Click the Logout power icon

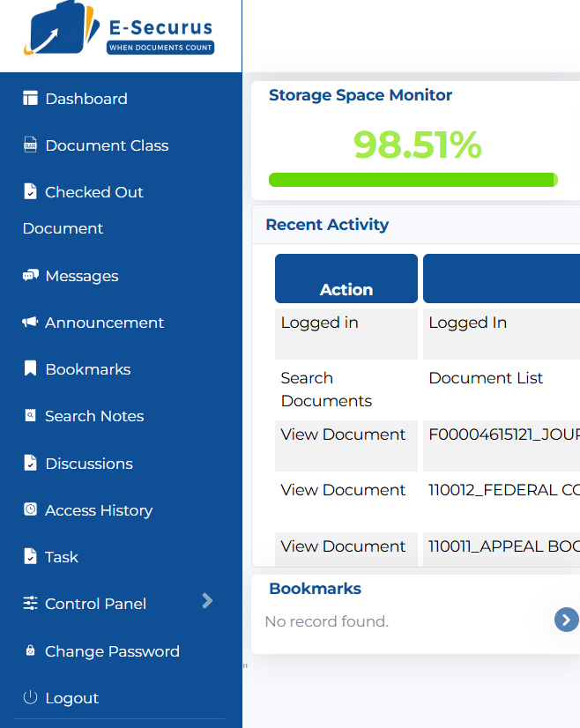(31, 698)
